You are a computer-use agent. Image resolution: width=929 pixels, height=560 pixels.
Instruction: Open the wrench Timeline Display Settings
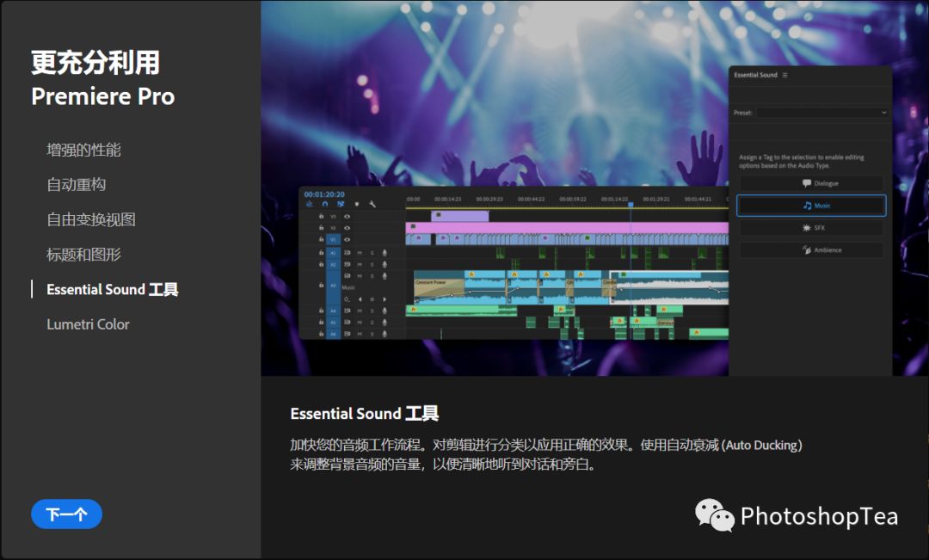point(372,204)
